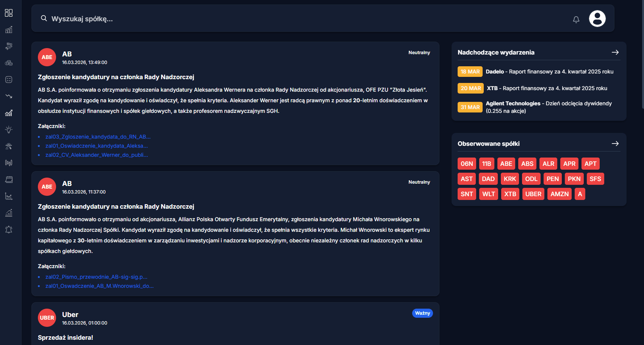644x345 pixels.
Task: Open notifications bell in top bar
Action: [x=576, y=19]
